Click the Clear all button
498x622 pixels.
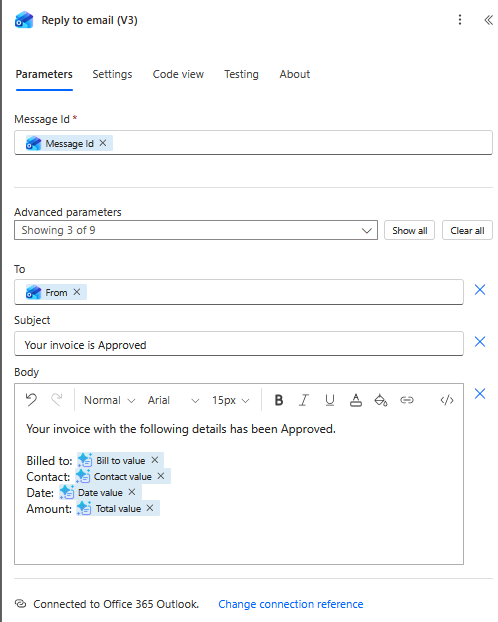click(x=467, y=230)
